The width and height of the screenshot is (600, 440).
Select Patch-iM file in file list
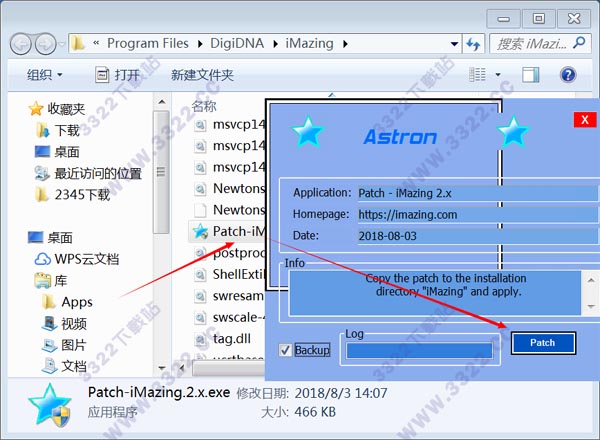click(x=228, y=231)
